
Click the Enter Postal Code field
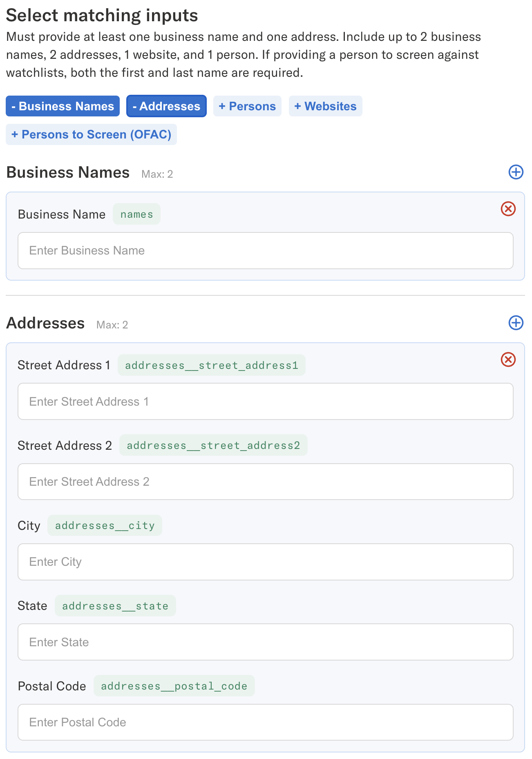(x=265, y=722)
